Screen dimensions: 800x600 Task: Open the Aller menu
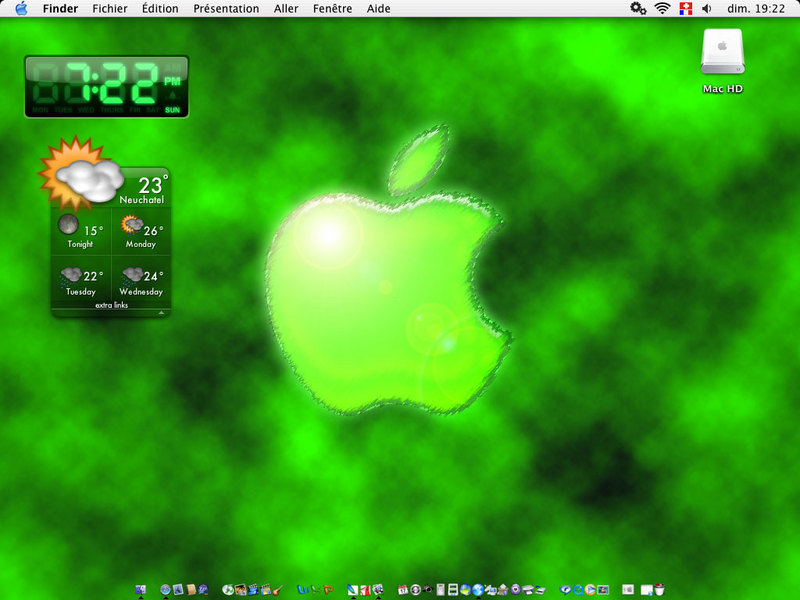pyautogui.click(x=286, y=9)
